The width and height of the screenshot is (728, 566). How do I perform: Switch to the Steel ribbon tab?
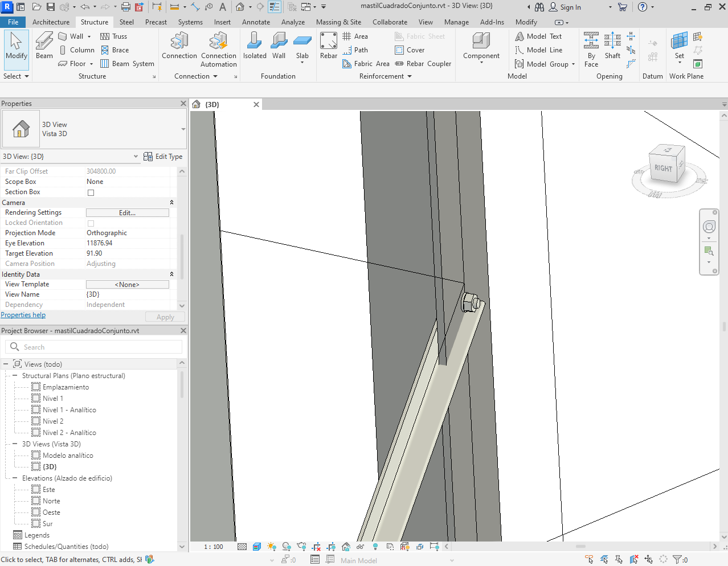pos(126,22)
